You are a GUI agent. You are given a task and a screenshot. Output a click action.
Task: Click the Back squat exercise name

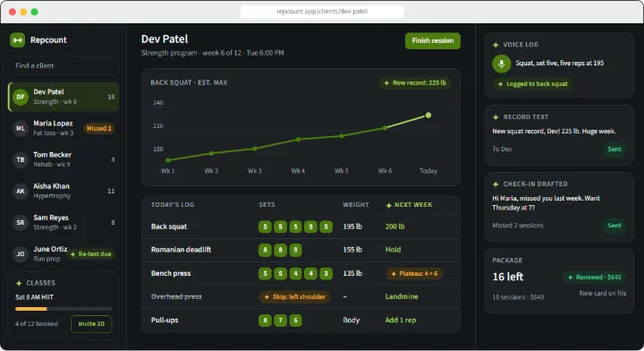coord(169,227)
